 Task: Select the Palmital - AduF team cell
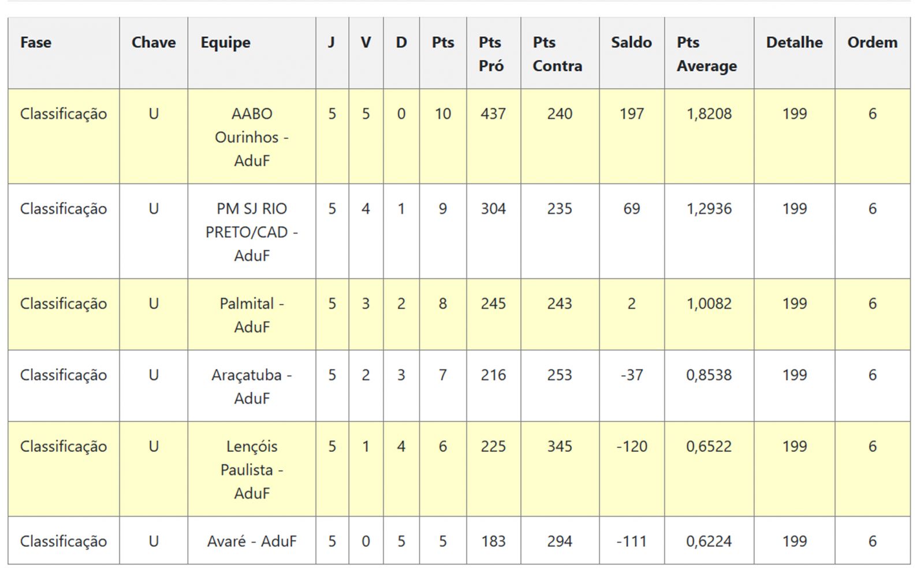point(252,315)
